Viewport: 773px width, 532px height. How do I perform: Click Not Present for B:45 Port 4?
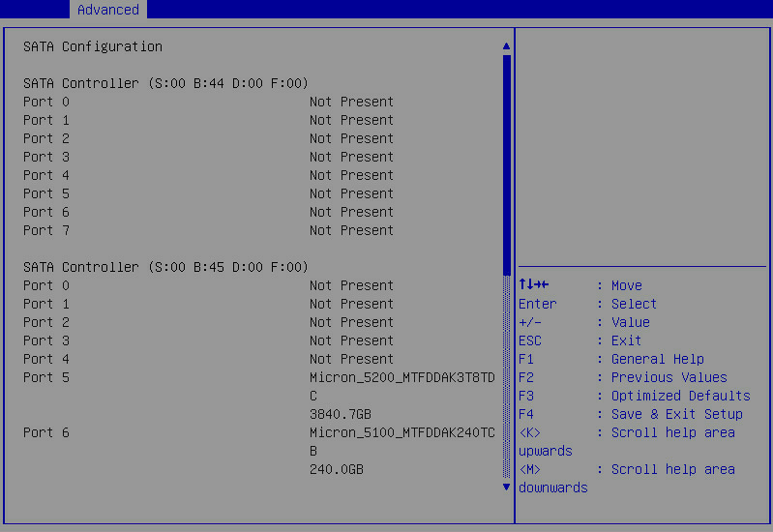(x=351, y=359)
